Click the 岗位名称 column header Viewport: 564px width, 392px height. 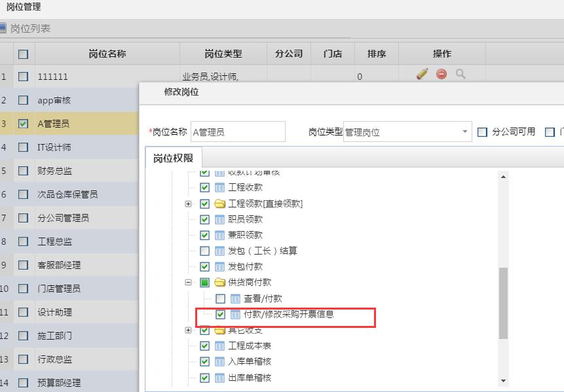pos(107,54)
